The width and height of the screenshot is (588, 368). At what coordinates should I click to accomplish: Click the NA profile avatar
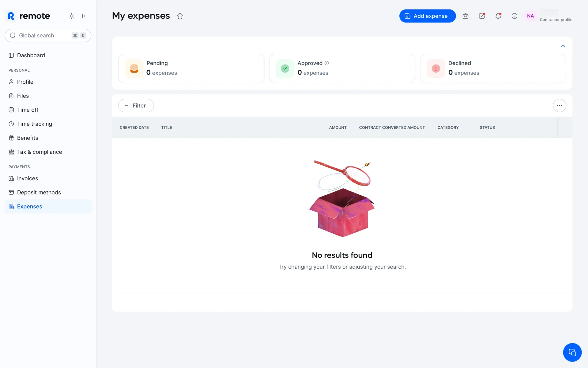click(530, 16)
